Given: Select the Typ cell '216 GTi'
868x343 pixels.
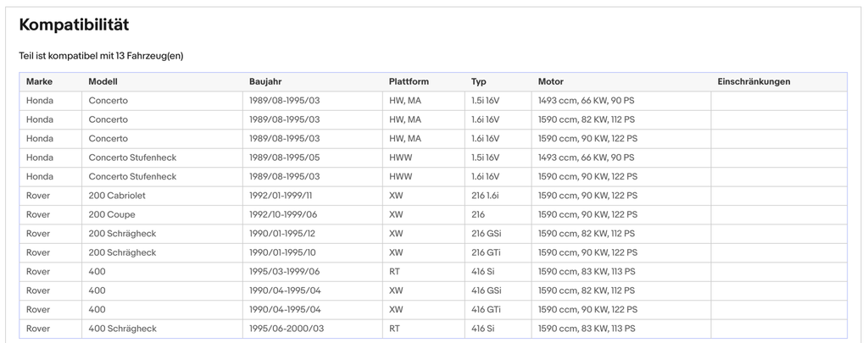Looking at the screenshot, I should tap(486, 253).
